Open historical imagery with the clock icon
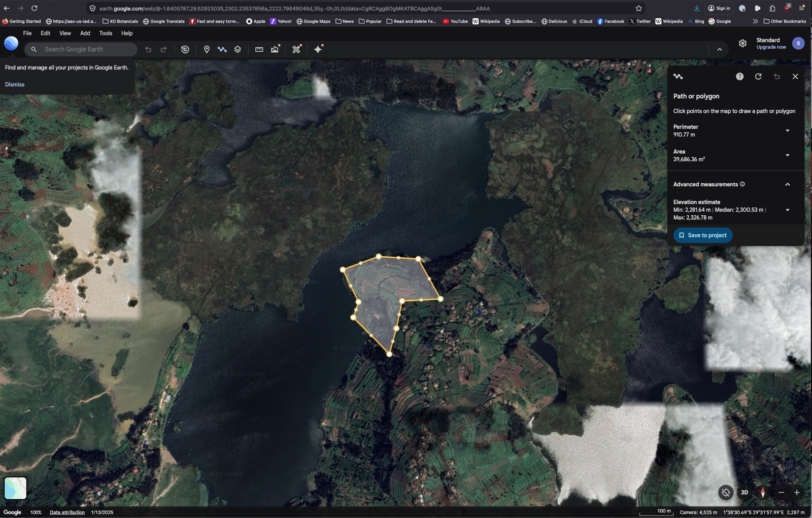812x518 pixels. [x=184, y=49]
